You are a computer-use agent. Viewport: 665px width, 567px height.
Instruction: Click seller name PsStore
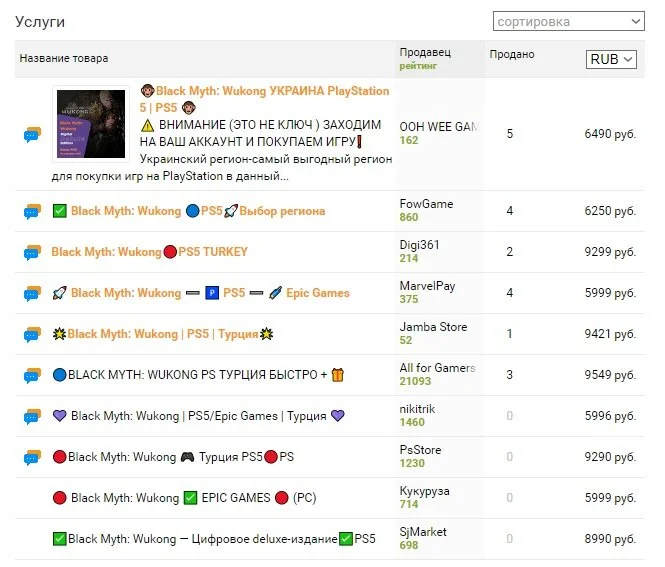coord(420,450)
